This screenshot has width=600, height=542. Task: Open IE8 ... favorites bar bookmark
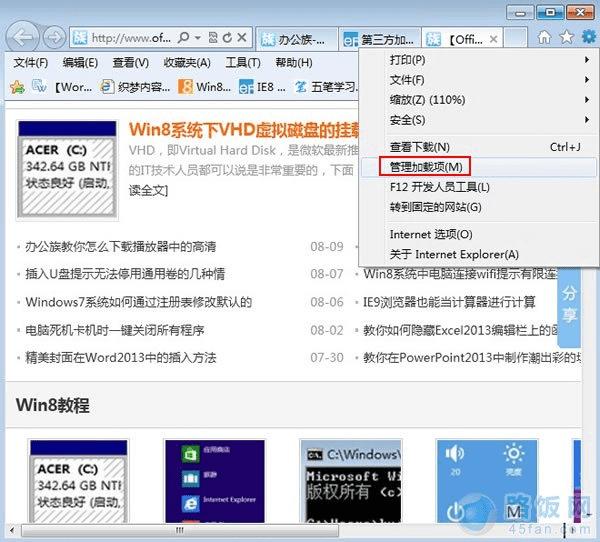point(262,87)
